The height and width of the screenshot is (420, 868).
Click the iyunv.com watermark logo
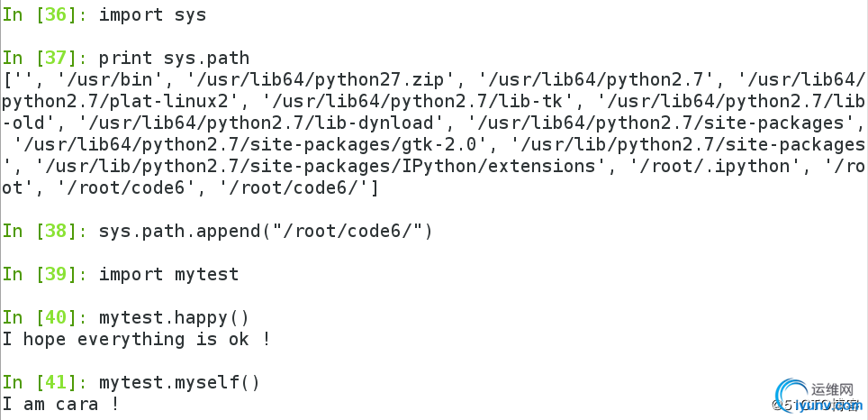(818, 397)
